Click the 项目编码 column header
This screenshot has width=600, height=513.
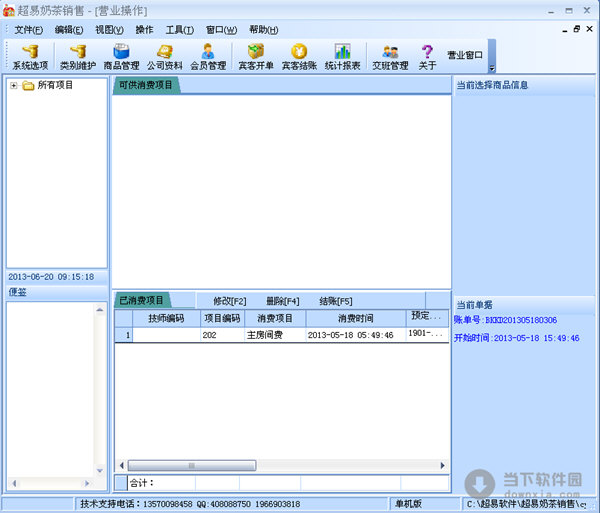tap(222, 318)
